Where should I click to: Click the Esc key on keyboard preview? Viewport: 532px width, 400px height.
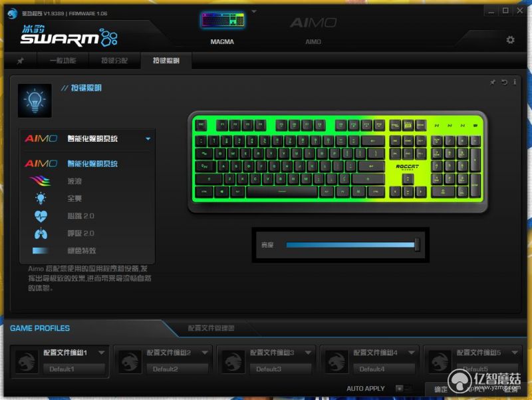(201, 125)
